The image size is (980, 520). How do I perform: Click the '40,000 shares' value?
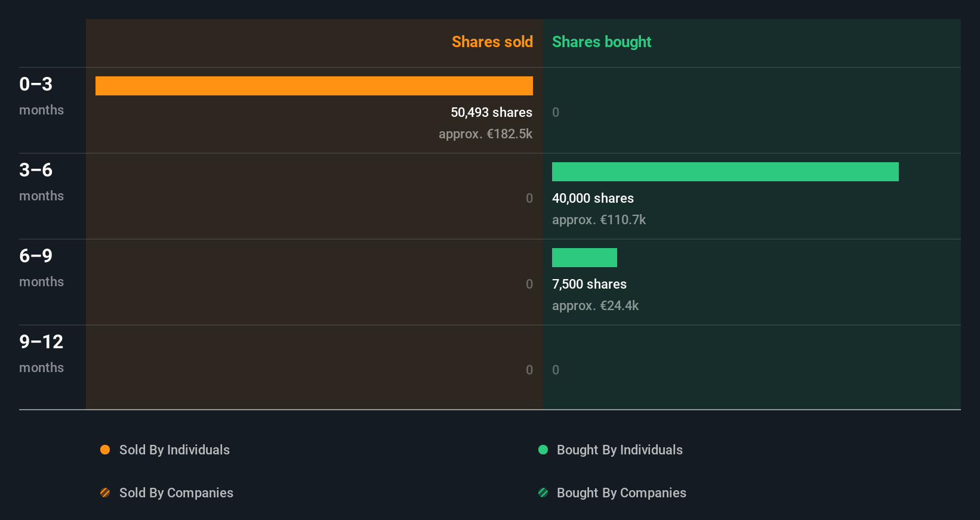[x=593, y=198]
